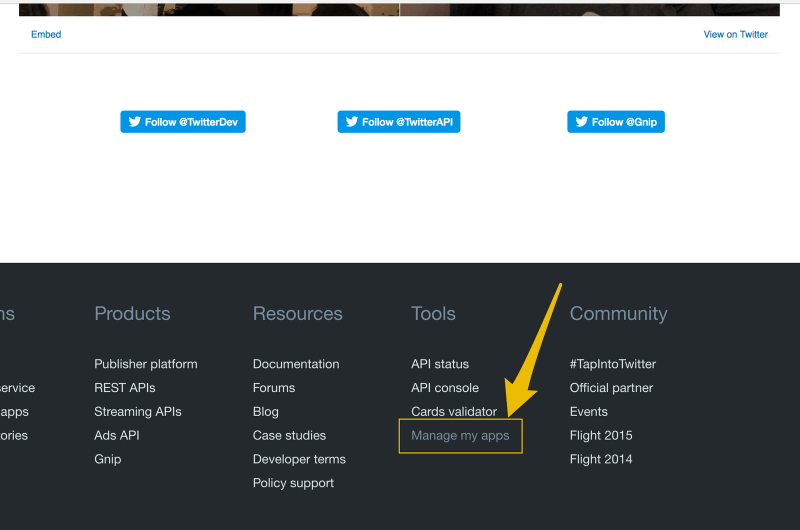Screen dimensions: 800x530
Task: Open REST APIs product page
Action: 125,388
